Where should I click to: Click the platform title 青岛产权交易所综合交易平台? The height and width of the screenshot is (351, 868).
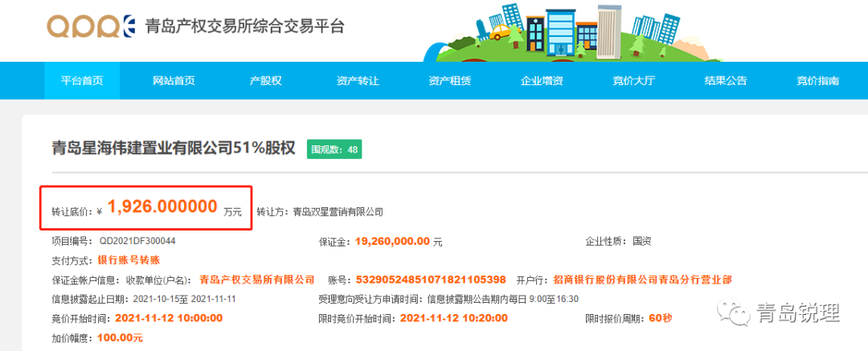[x=244, y=27]
